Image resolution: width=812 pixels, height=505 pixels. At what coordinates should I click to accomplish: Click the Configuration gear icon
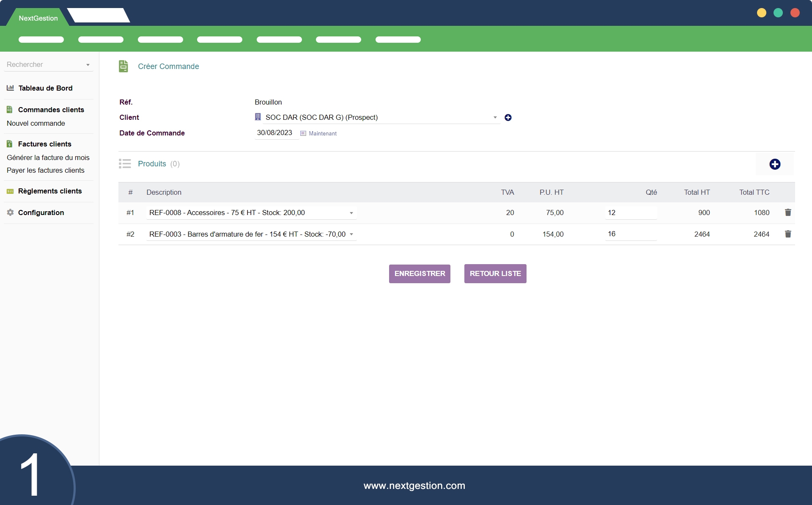click(x=10, y=212)
